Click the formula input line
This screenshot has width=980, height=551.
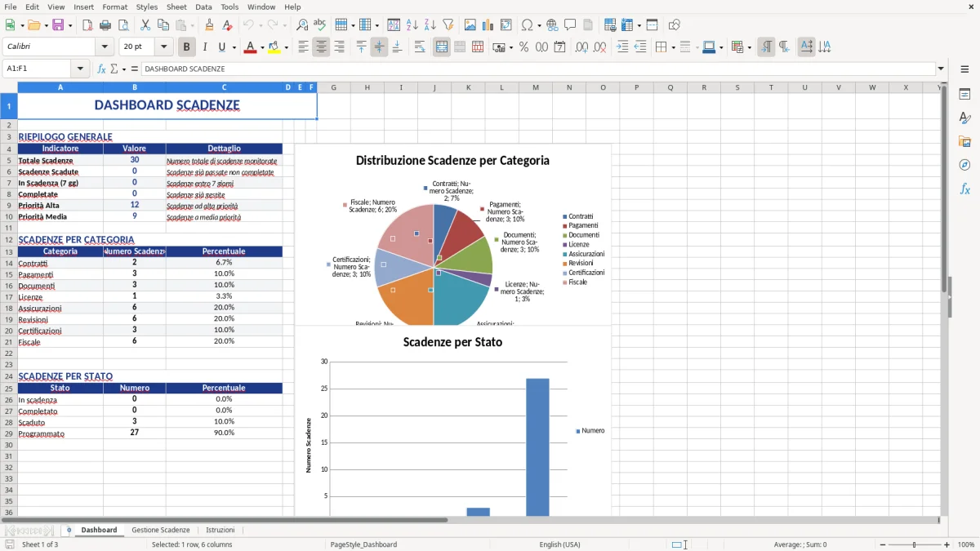(x=538, y=69)
